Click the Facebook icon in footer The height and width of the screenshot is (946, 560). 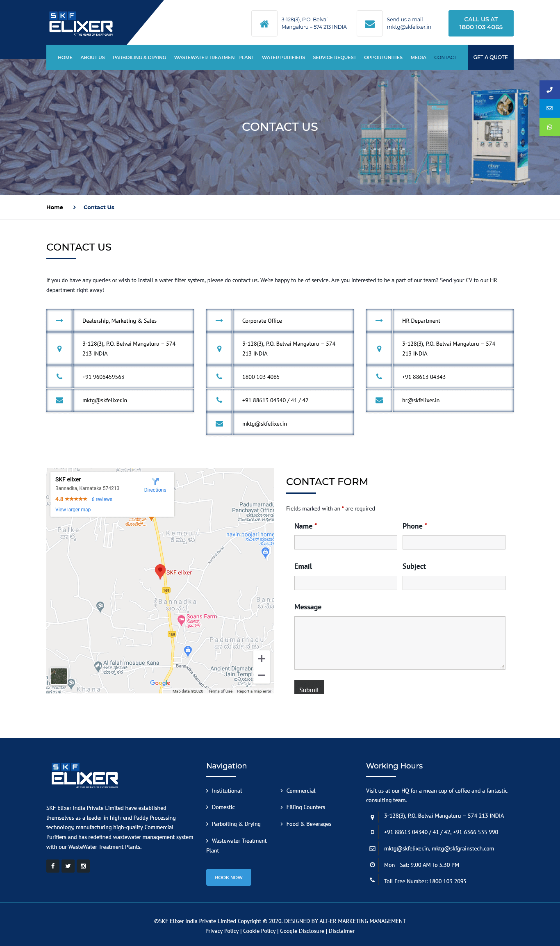(x=53, y=866)
